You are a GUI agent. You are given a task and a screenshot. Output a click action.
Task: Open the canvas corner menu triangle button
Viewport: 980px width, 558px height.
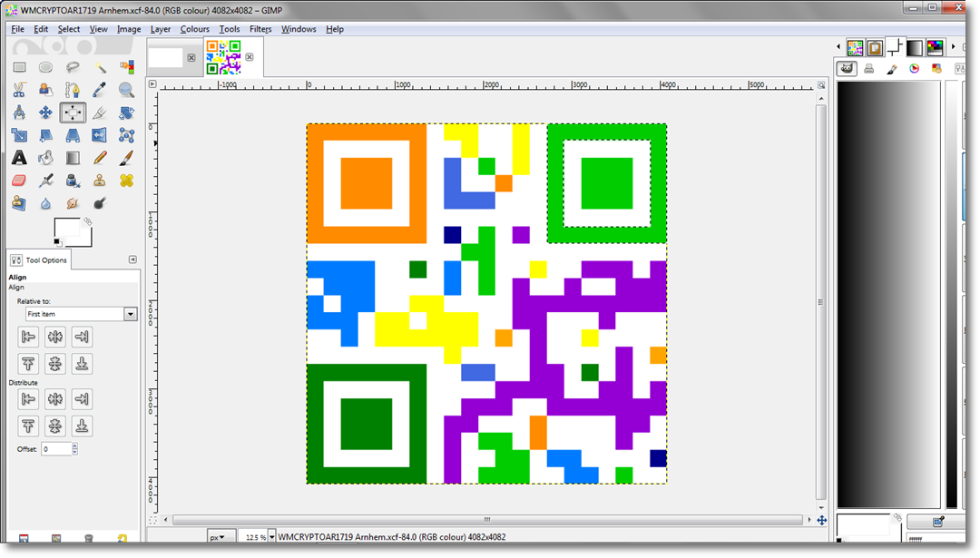tap(152, 83)
